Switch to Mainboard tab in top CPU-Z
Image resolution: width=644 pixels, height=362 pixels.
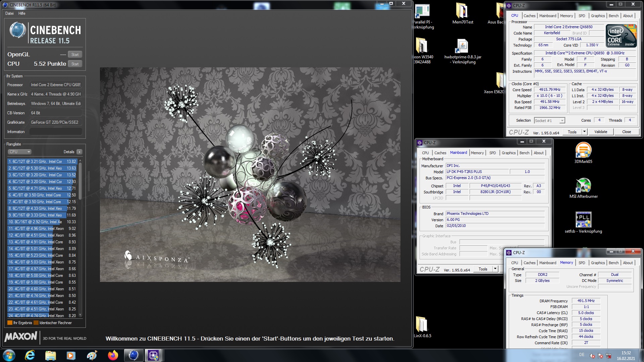click(547, 16)
